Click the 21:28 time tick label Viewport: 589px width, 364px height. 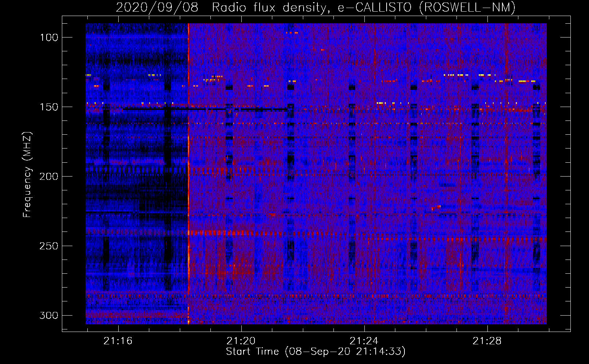tap(487, 341)
